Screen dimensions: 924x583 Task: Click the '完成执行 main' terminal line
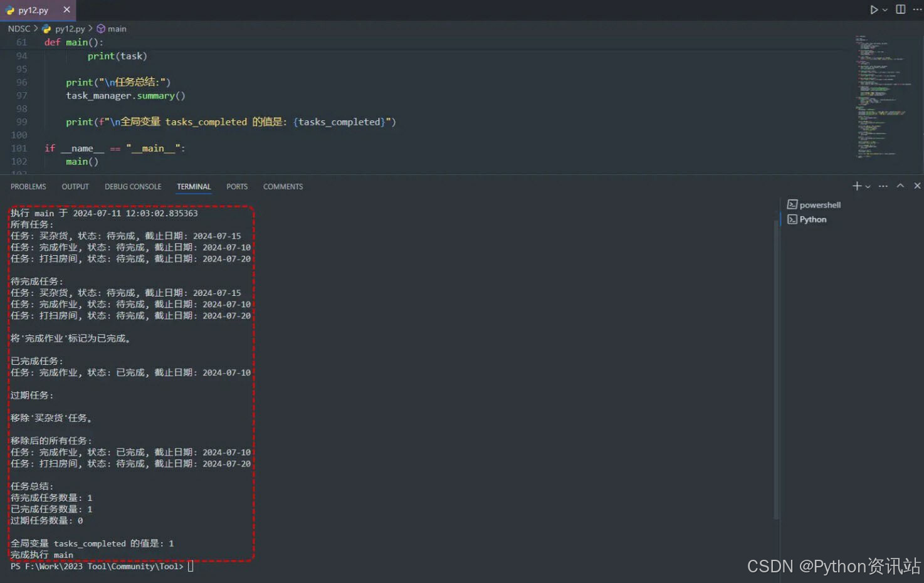click(x=42, y=555)
